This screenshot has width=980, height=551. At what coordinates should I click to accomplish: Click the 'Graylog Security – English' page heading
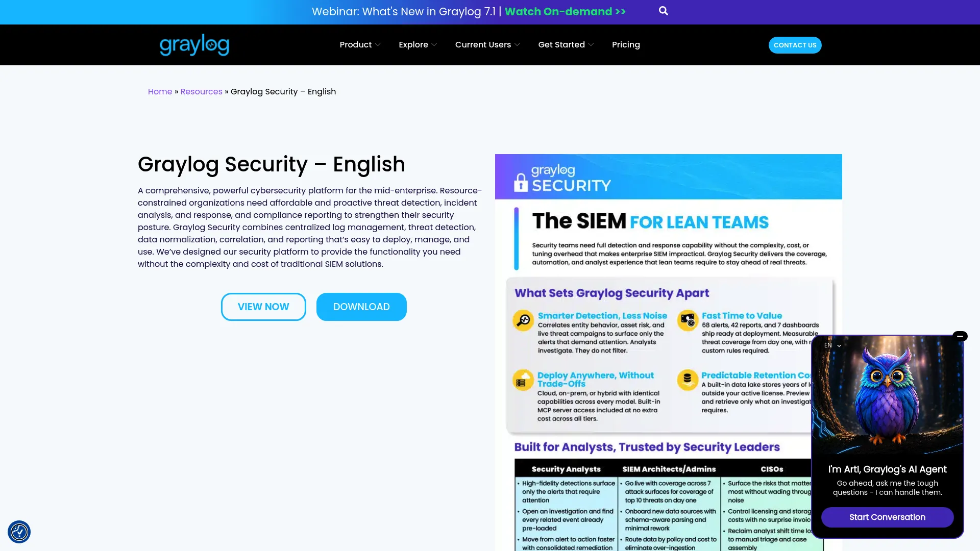272,164
